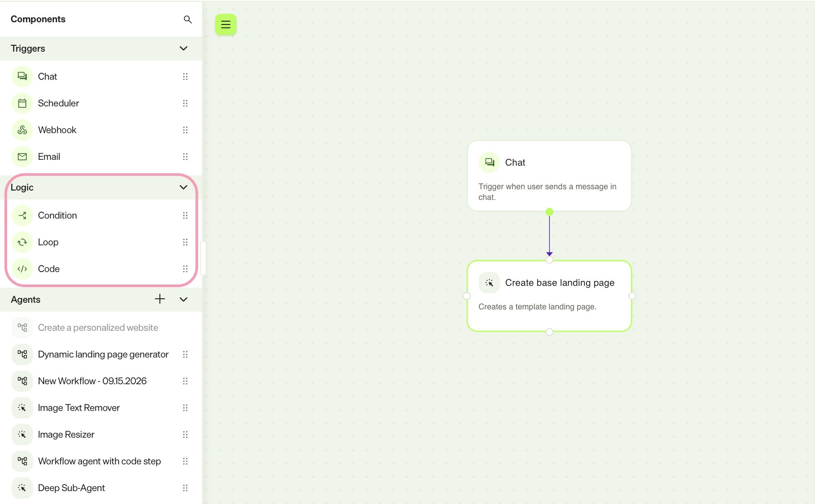Select the Webhook trigger icon
This screenshot has height=504, width=815.
(22, 130)
